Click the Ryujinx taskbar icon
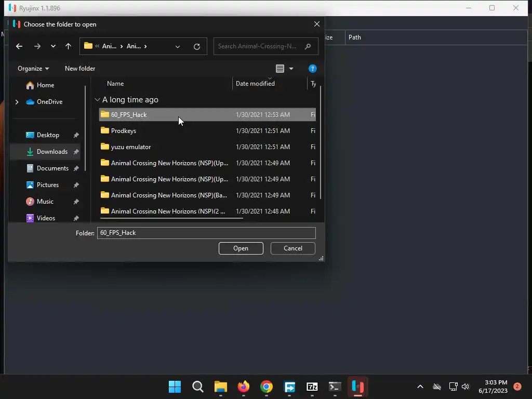This screenshot has height=399, width=532. click(357, 387)
